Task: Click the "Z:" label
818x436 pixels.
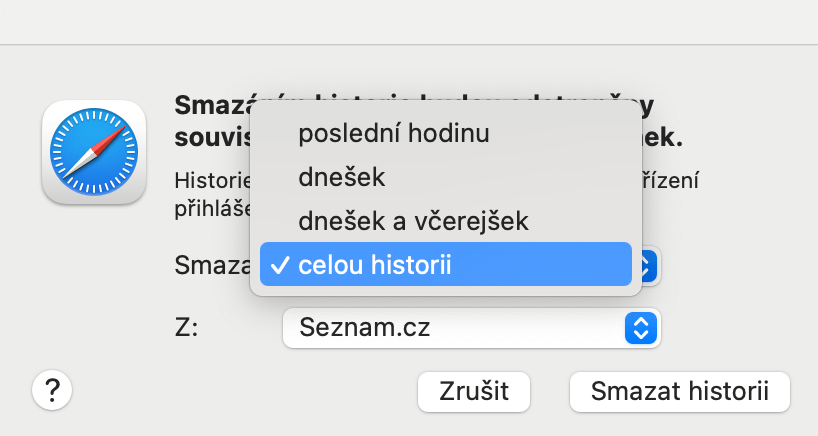Action: tap(187, 328)
